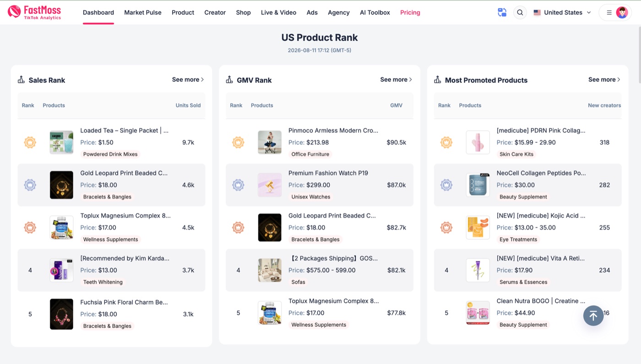Click the Loaded Tea product thumbnail
The image size is (641, 364).
coord(61,142)
